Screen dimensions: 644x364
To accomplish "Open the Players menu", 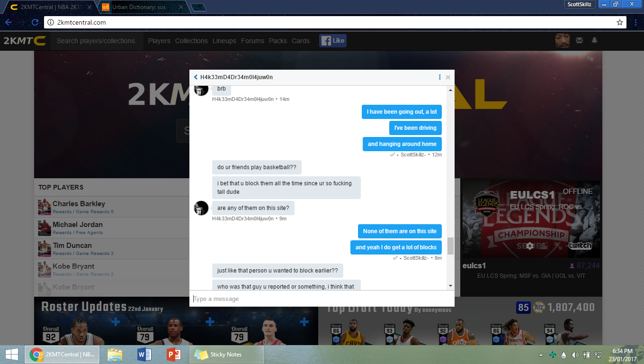I will (159, 41).
